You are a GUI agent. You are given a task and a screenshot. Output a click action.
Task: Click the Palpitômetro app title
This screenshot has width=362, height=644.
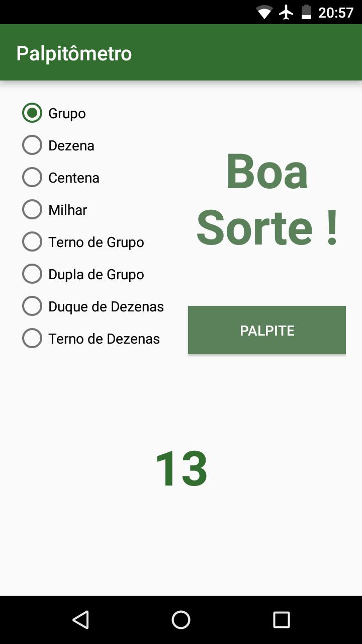pyautogui.click(x=74, y=53)
